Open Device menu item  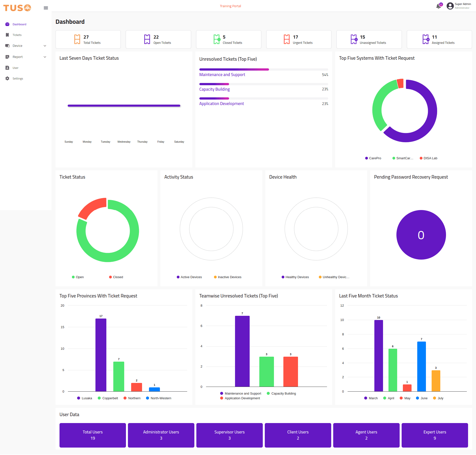click(x=17, y=46)
